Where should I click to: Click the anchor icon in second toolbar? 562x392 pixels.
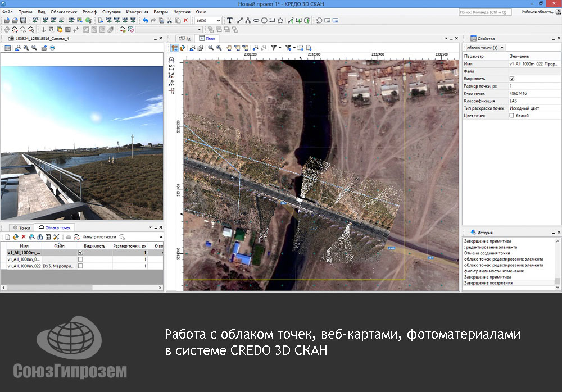(43, 29)
